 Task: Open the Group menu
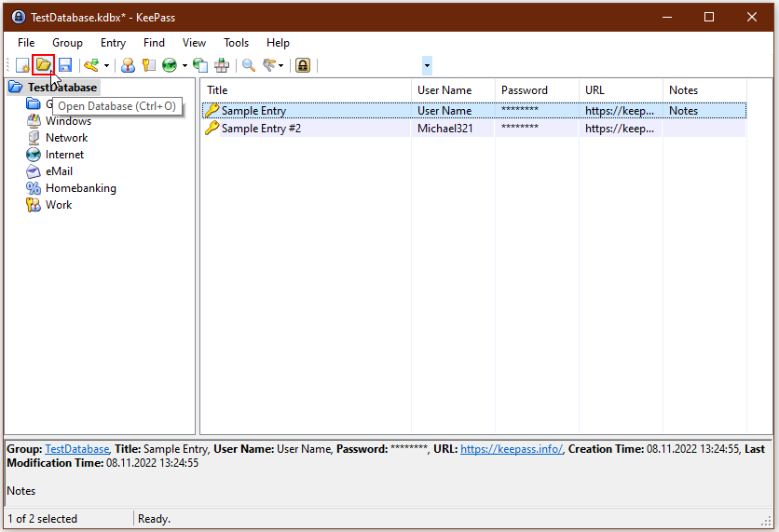coord(68,43)
